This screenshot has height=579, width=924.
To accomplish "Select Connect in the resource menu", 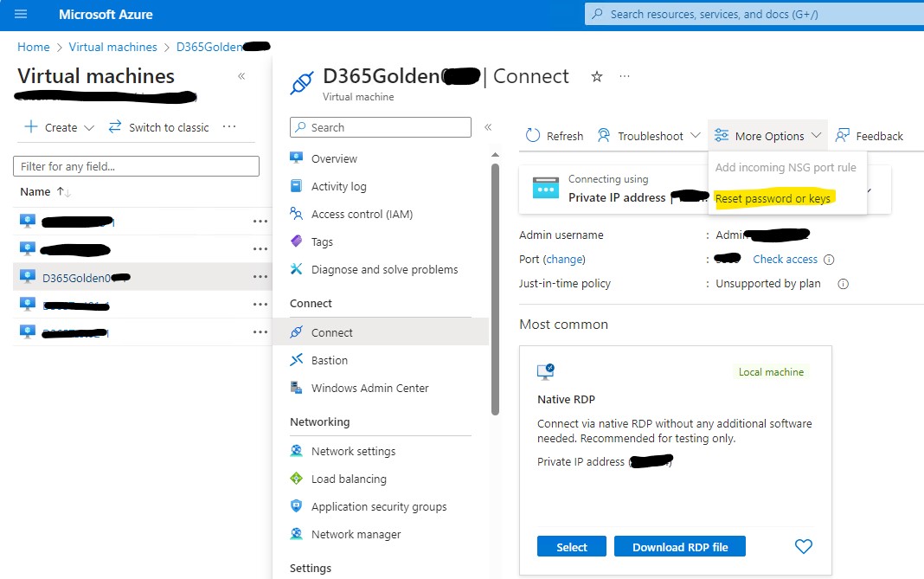I will click(x=382, y=332).
